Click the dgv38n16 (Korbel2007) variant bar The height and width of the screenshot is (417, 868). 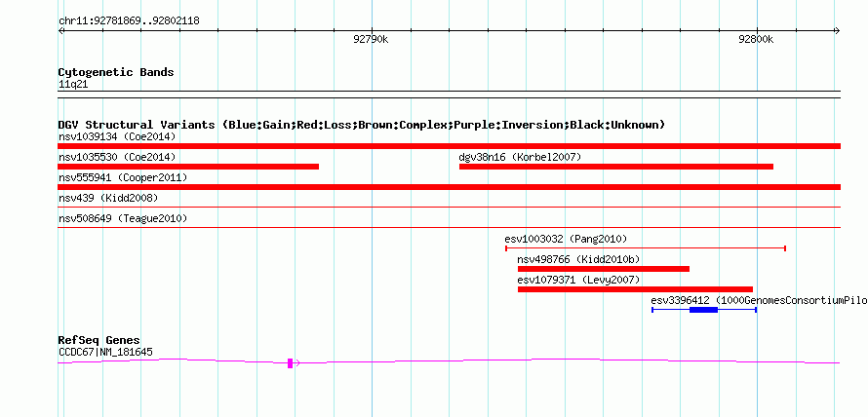(616, 167)
